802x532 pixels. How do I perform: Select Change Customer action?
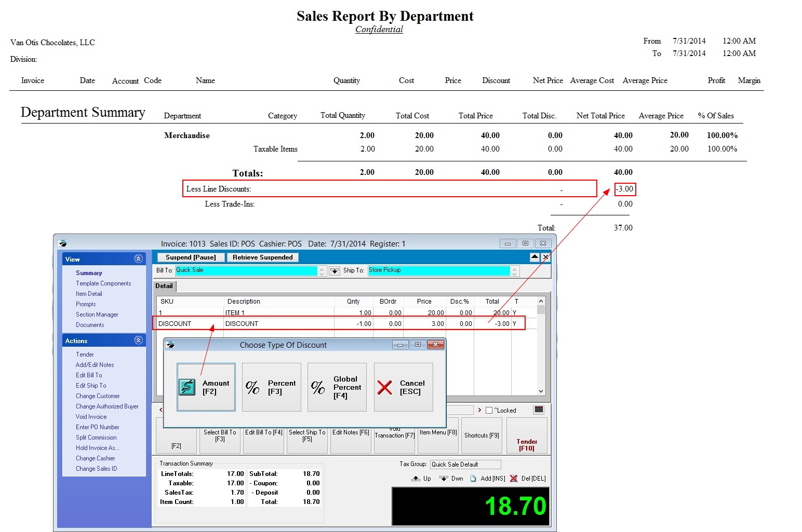click(98, 396)
